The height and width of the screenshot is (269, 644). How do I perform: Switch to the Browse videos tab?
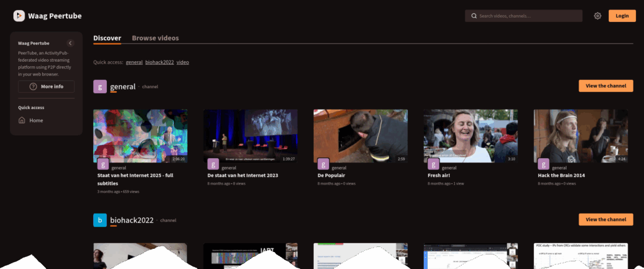[155, 38]
